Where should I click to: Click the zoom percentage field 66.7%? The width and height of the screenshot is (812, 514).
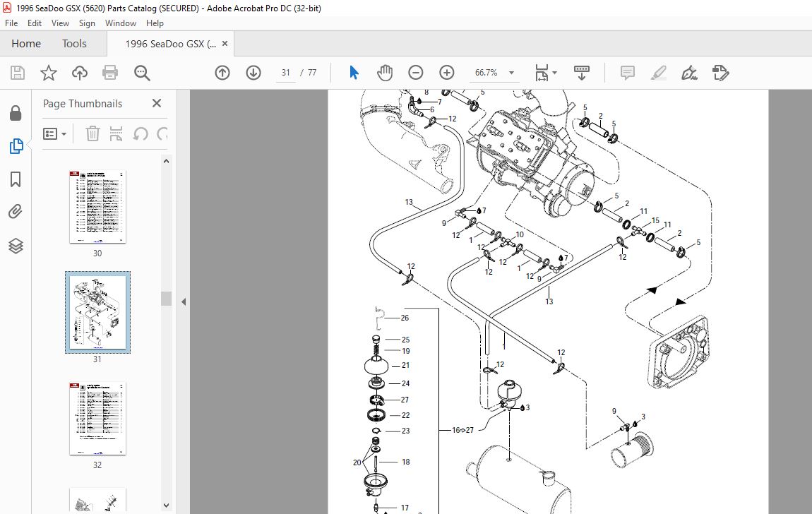(486, 73)
